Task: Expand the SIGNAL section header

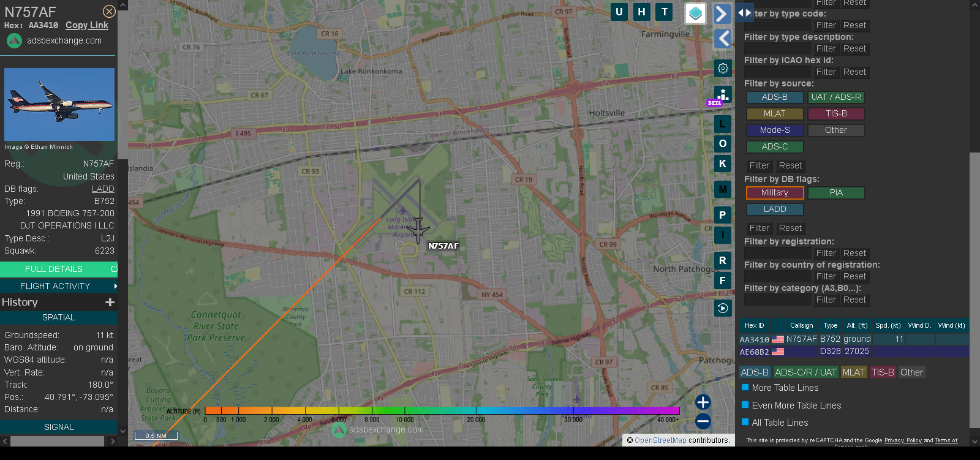Action: coord(59,427)
